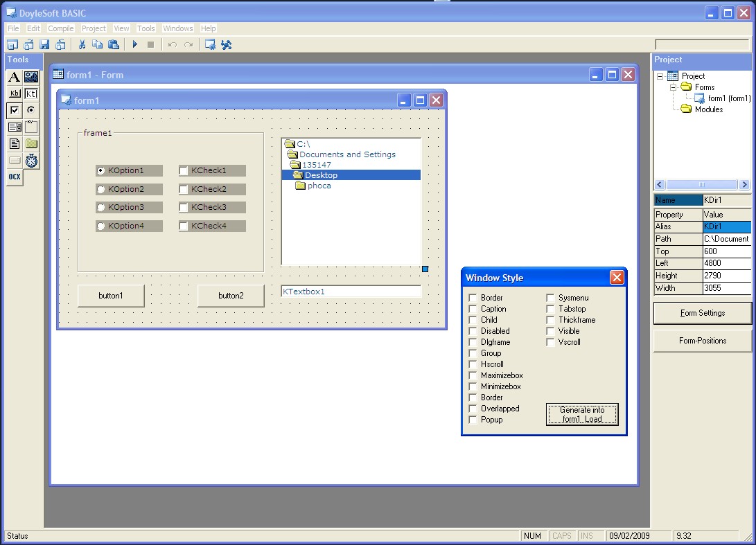Screen dimensions: 756x545
Task: Click button1 on the form designer
Action: click(111, 296)
